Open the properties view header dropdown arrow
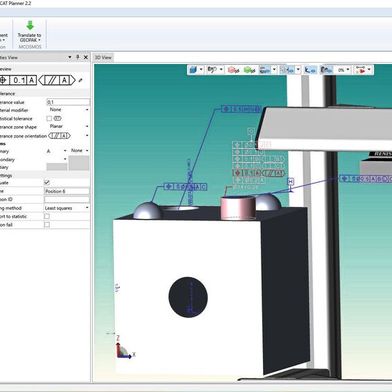The image size is (392, 392). 70,57
